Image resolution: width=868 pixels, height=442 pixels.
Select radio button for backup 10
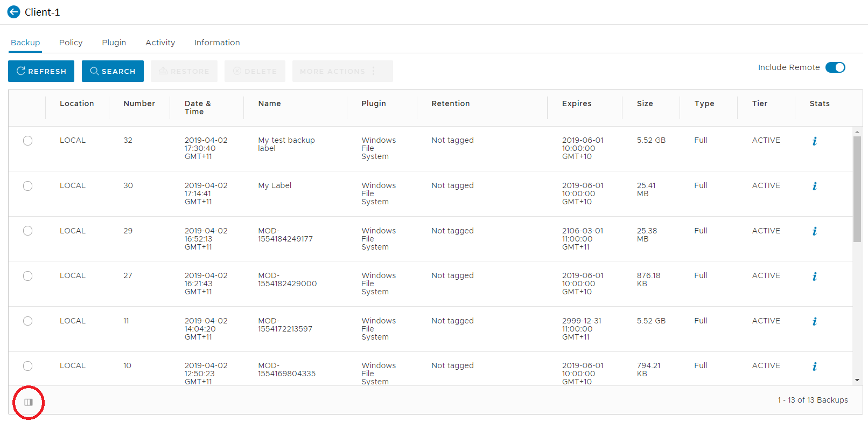click(x=28, y=366)
